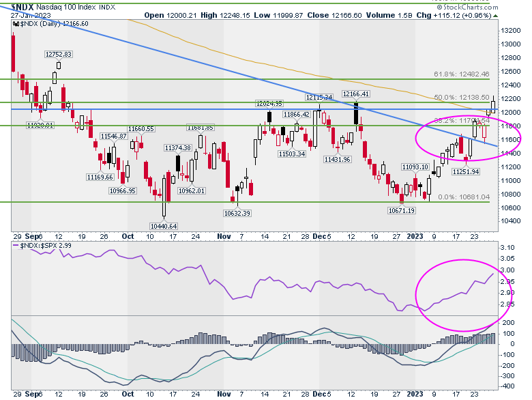
Task: Click the 11928.81 price label
Action: 40,126
